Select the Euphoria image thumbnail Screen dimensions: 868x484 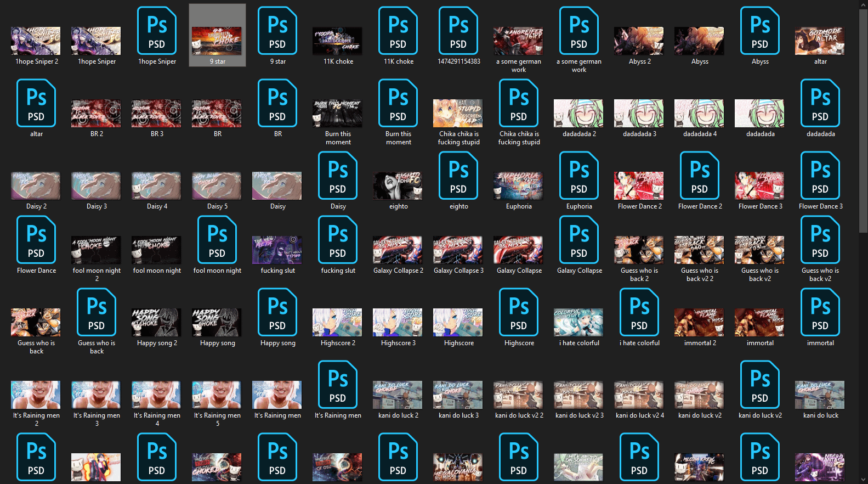pos(518,186)
